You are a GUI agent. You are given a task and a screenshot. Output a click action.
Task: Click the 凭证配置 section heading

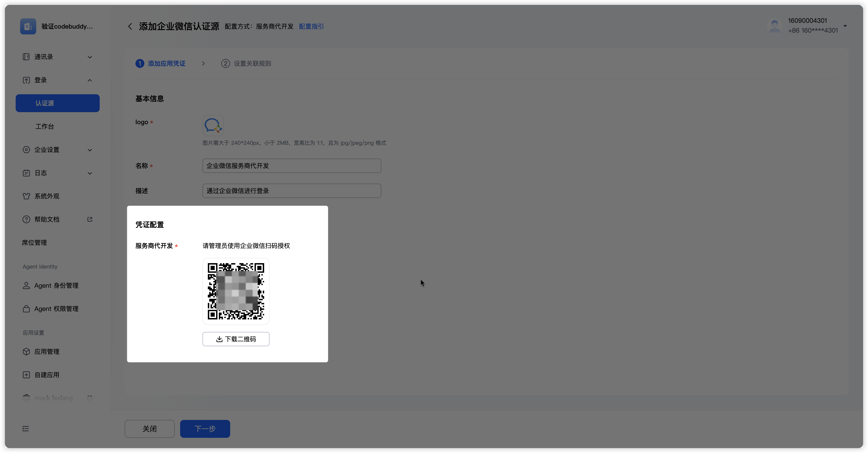150,224
